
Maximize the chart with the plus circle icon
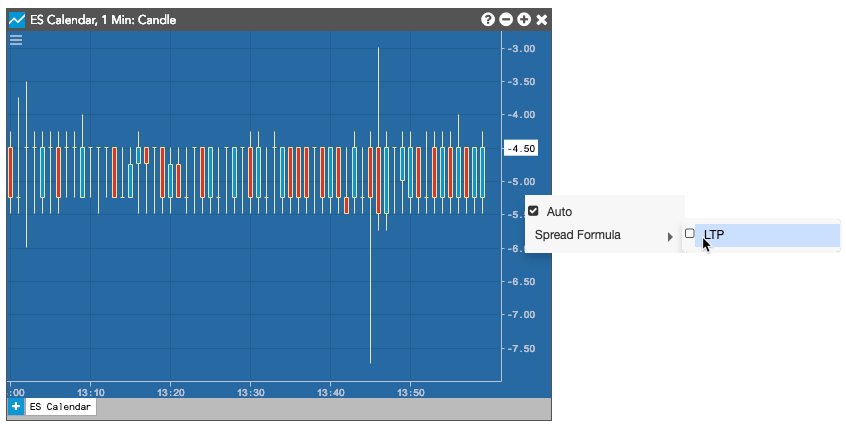pyautogui.click(x=524, y=20)
